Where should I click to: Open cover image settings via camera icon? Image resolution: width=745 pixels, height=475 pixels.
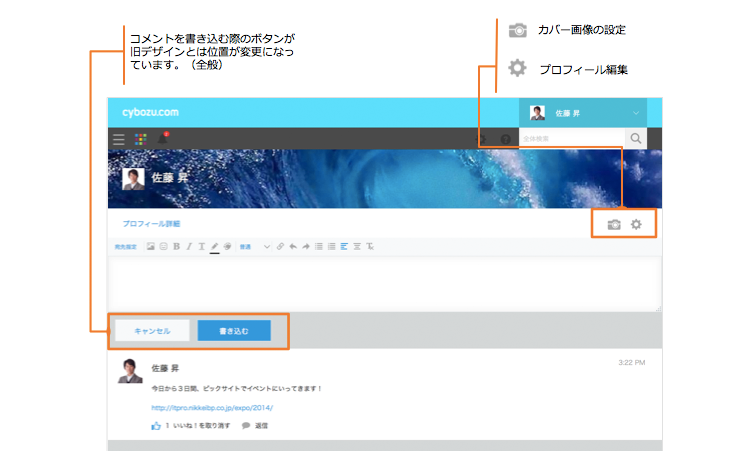614,225
